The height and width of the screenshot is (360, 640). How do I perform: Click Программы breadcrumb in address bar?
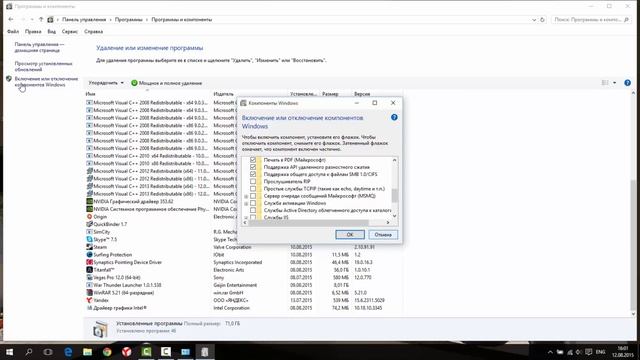click(129, 20)
